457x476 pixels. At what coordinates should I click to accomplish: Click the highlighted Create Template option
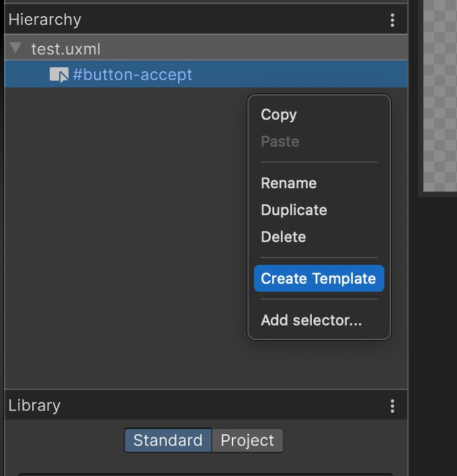(319, 278)
